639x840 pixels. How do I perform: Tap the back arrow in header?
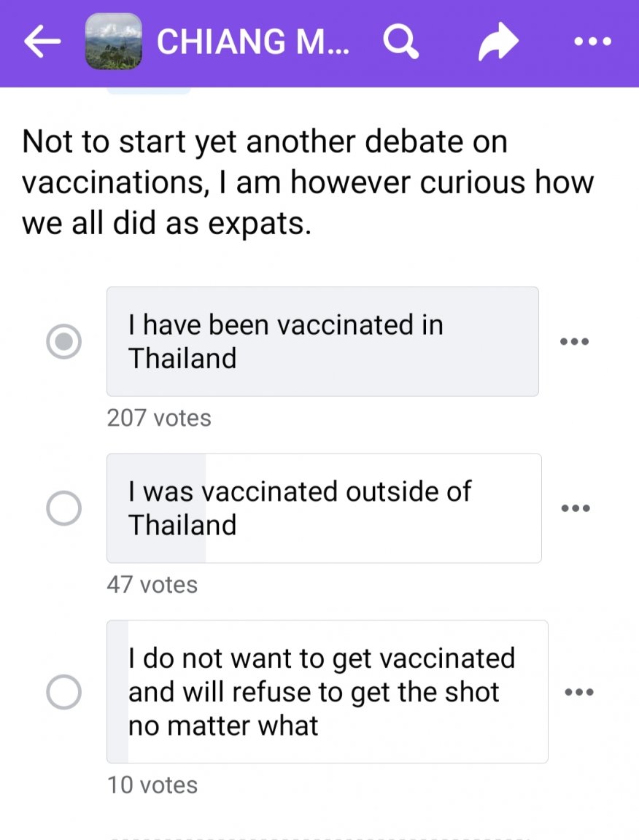coord(42,42)
